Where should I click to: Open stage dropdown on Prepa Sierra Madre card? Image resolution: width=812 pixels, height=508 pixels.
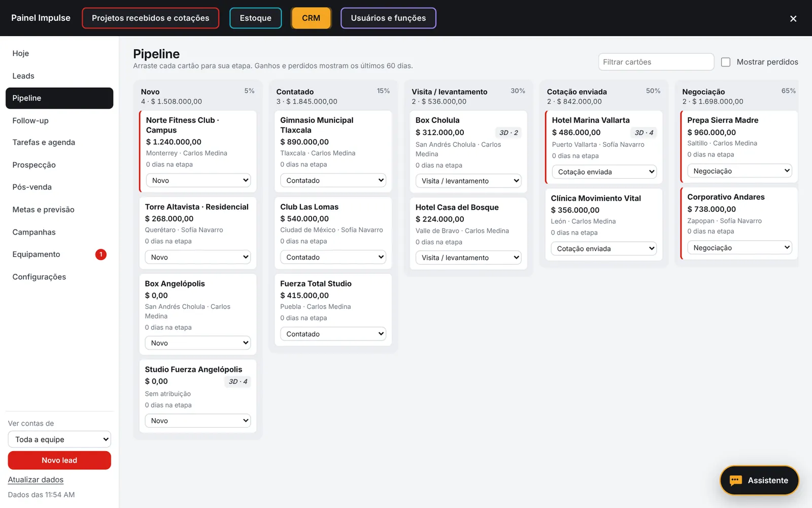pos(739,171)
